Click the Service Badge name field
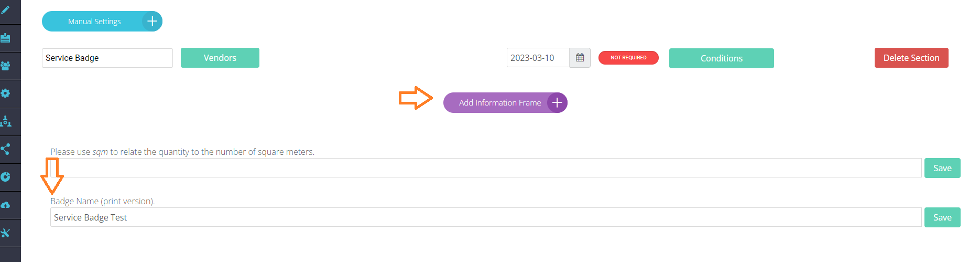The width and height of the screenshot is (980, 262). coord(107,58)
